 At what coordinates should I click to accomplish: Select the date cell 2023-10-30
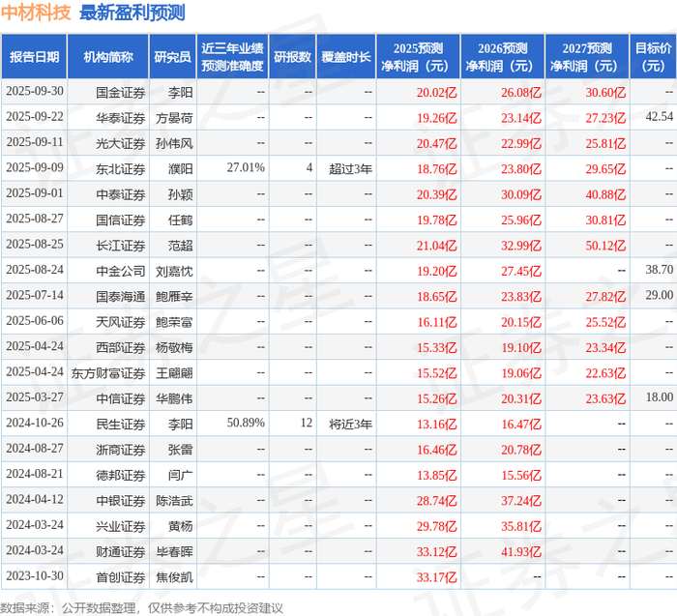pos(35,575)
